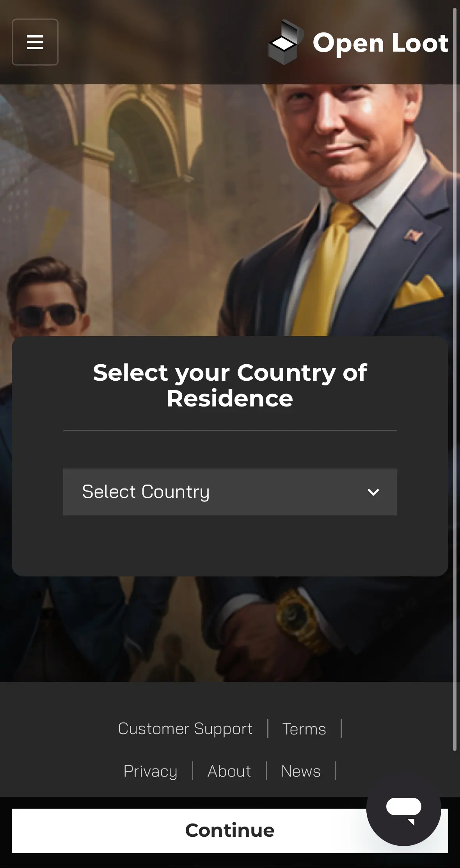The image size is (460, 868).
Task: Click the yellow pocket square in the artwork
Action: [x=417, y=291]
